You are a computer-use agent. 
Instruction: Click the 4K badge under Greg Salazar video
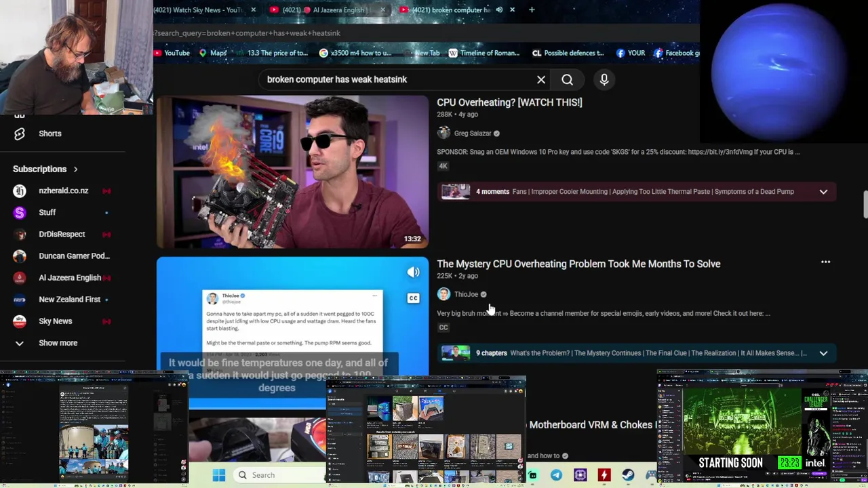[443, 166]
